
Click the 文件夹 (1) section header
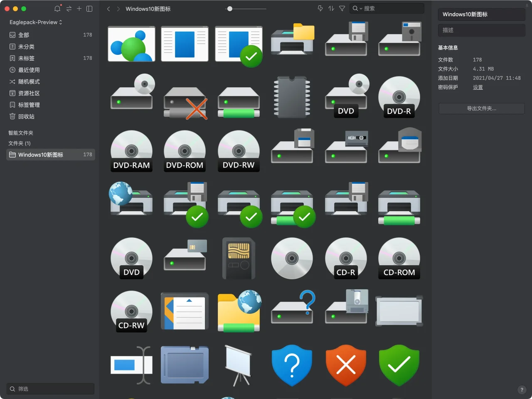coord(20,143)
